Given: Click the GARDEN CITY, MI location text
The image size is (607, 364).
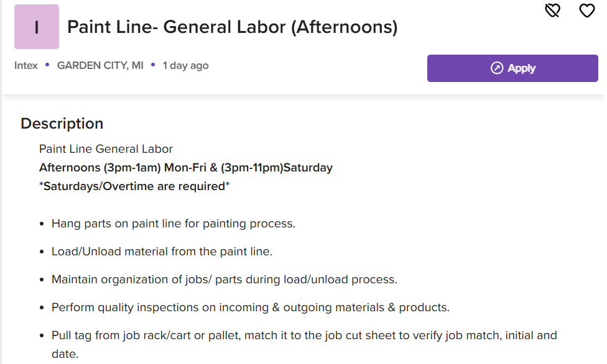Looking at the screenshot, I should (100, 65).
